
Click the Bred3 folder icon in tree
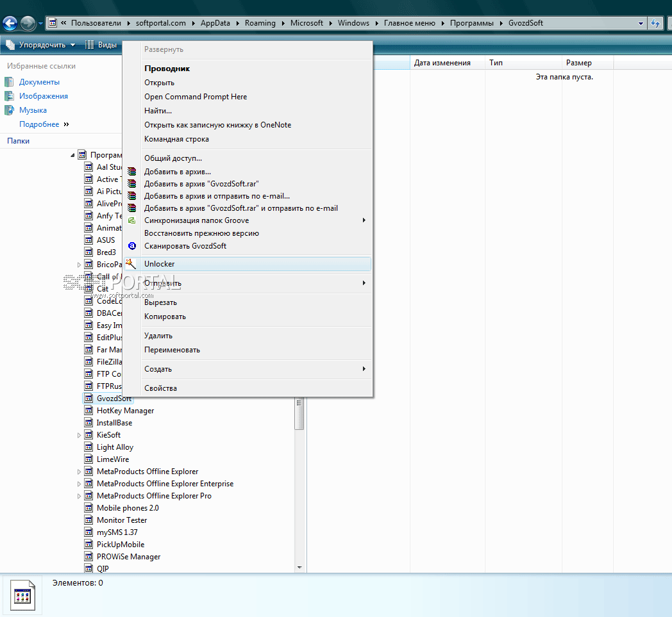click(x=88, y=252)
